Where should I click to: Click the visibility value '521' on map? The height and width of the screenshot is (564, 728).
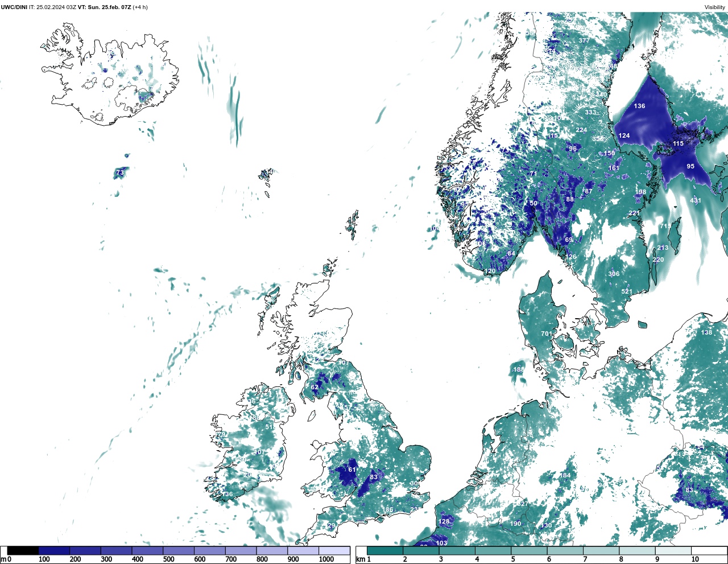[627, 292]
